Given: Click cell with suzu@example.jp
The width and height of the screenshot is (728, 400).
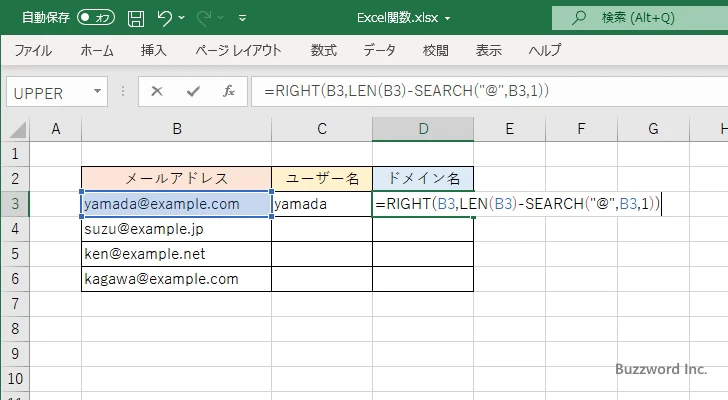Looking at the screenshot, I should pos(176,229).
